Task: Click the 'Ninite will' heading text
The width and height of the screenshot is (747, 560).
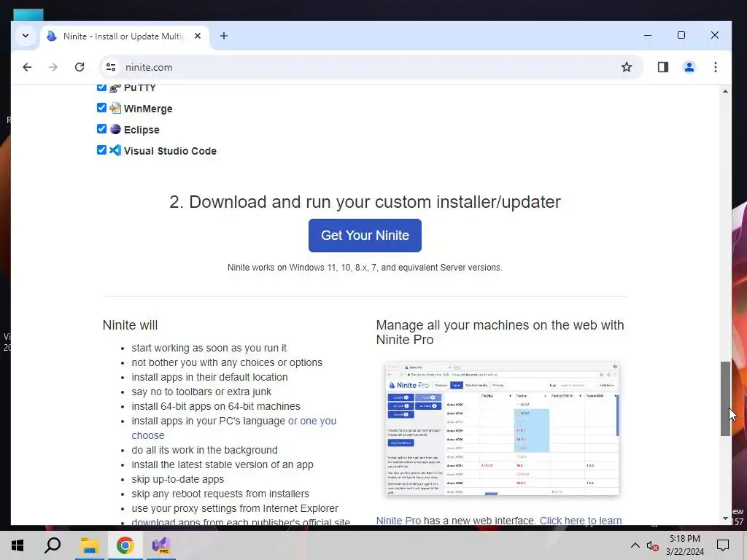Action: click(x=130, y=325)
